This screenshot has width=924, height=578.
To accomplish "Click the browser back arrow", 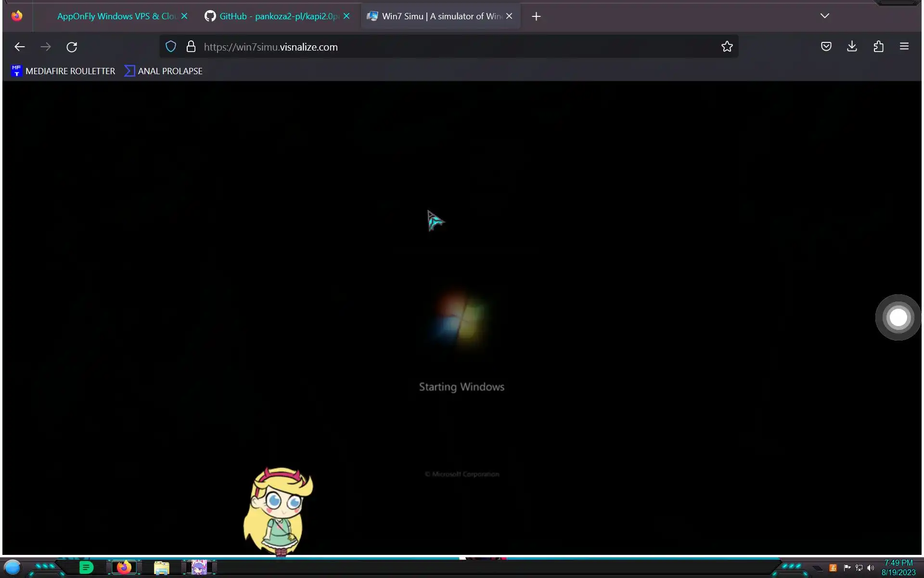I will pyautogui.click(x=20, y=47).
